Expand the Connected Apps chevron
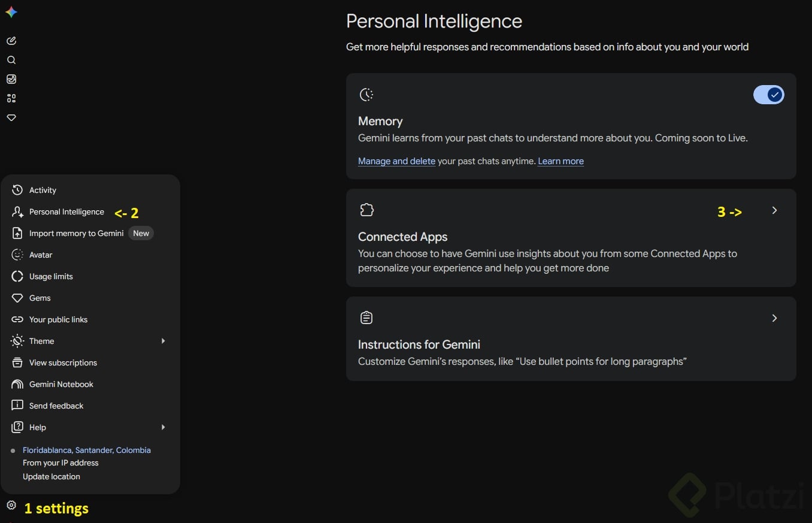 (774, 210)
